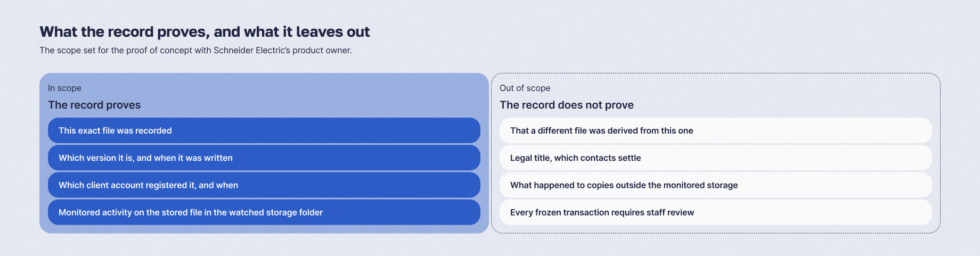Click 'The record proves' heading
The width and height of the screenshot is (980, 256).
pos(94,105)
